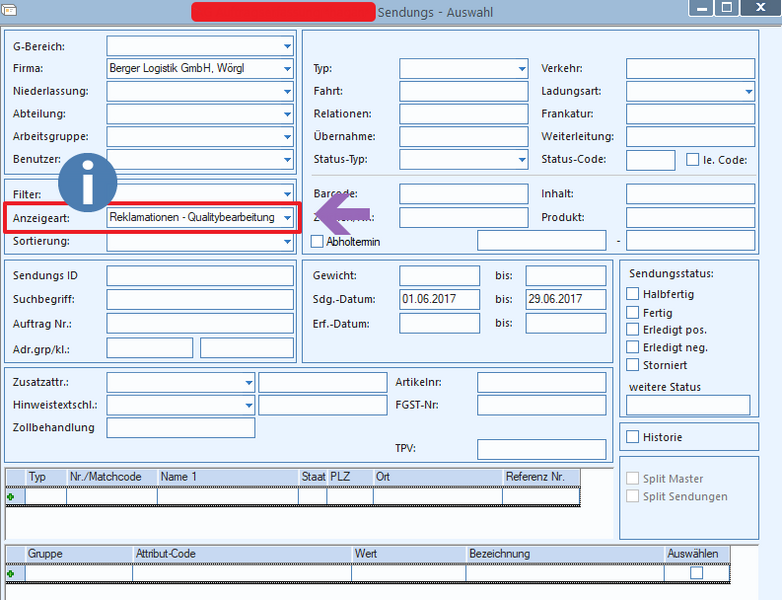Screen dimensions: 782x600
Task: Toggle the Erledigt neg. checkbox
Action: click(632, 347)
